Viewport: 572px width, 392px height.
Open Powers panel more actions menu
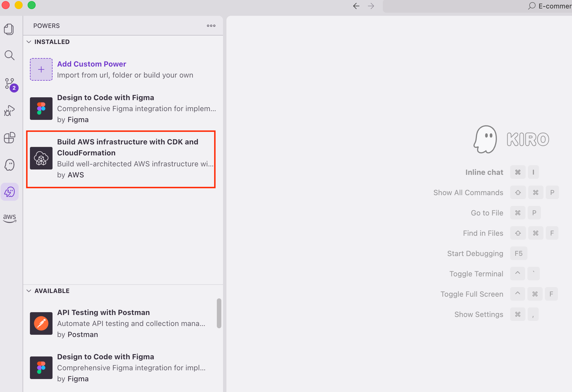tap(211, 26)
